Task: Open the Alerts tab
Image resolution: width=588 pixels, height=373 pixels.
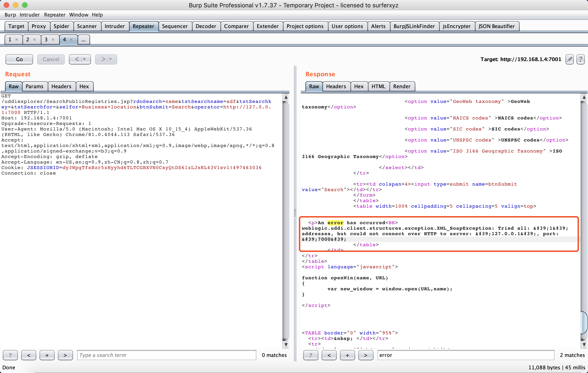Action: [378, 26]
